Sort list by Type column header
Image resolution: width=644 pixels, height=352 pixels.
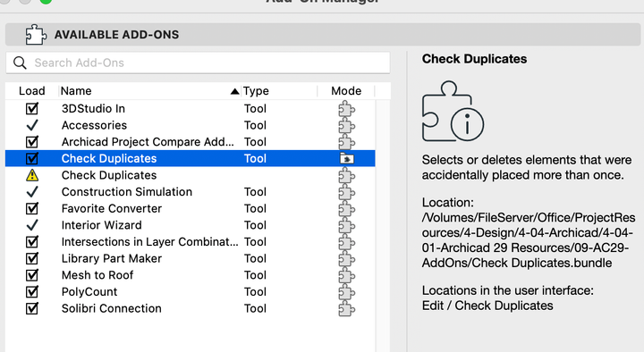(279, 90)
